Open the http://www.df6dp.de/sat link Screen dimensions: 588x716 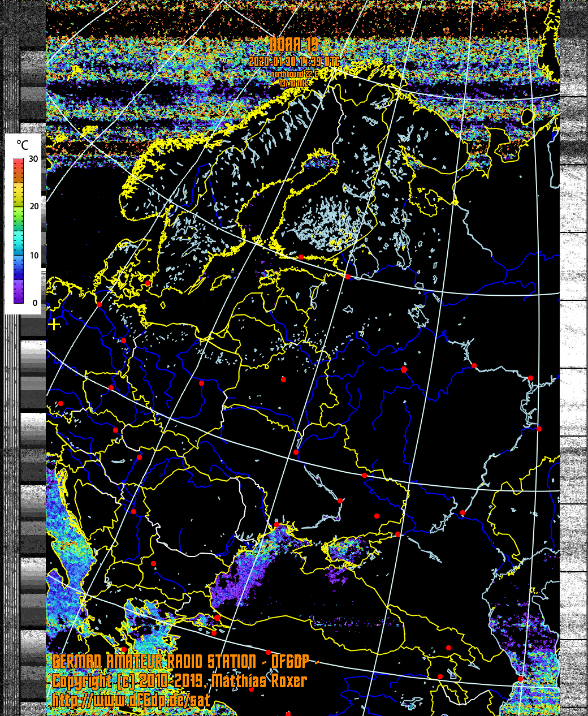(x=131, y=701)
